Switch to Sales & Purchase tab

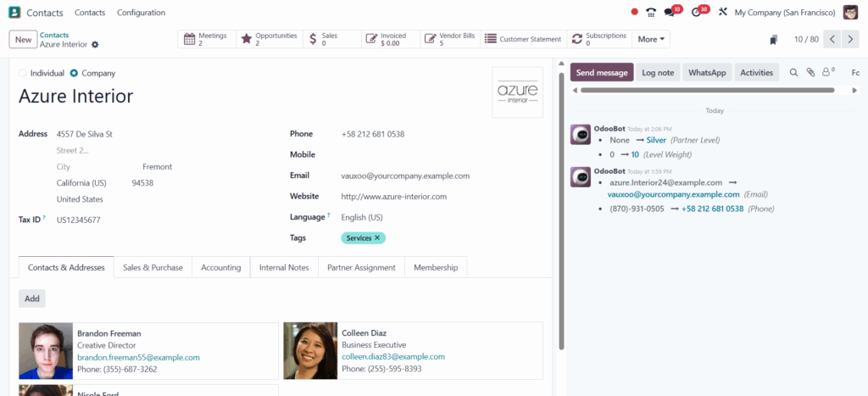[x=153, y=267]
